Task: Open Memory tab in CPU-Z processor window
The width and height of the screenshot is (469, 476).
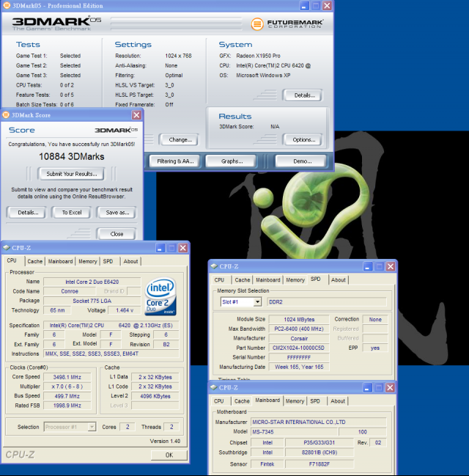Action: tap(88, 261)
